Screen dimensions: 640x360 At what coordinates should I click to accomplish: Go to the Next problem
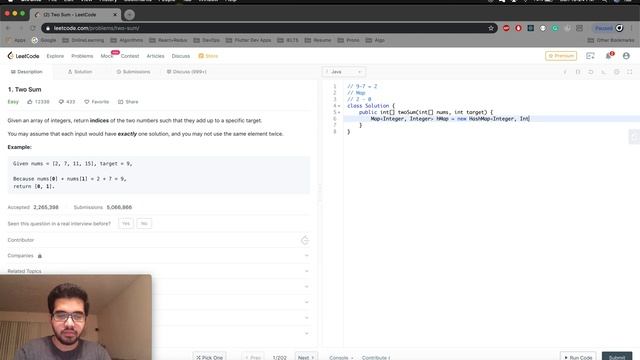pyautogui.click(x=306, y=357)
